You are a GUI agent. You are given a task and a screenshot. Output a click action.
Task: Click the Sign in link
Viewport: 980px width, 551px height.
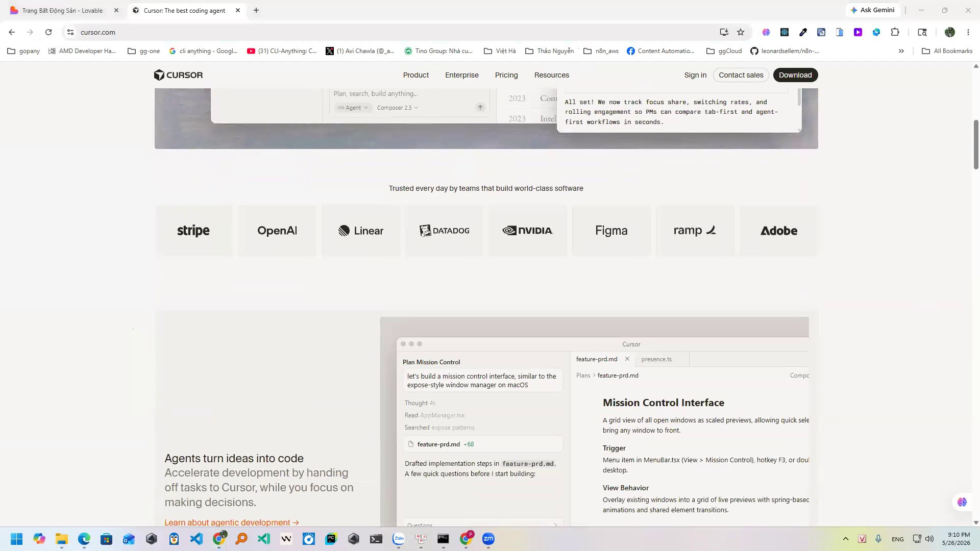695,75
